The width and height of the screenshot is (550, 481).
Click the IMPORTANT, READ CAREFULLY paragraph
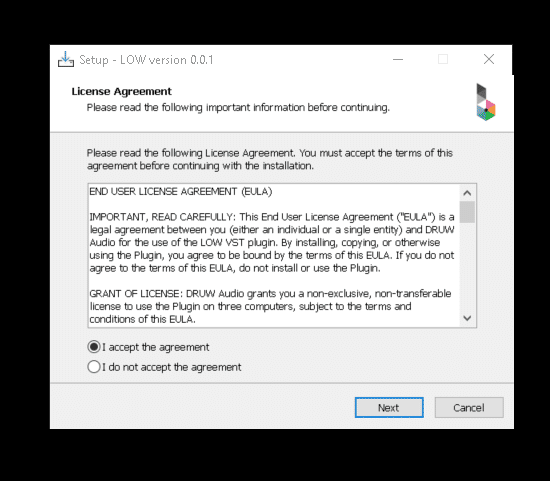(272, 242)
